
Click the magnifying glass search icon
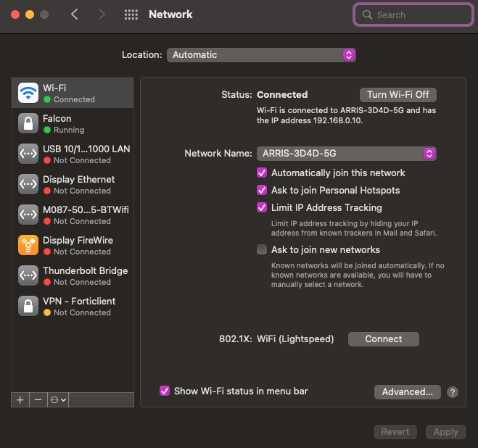(367, 14)
